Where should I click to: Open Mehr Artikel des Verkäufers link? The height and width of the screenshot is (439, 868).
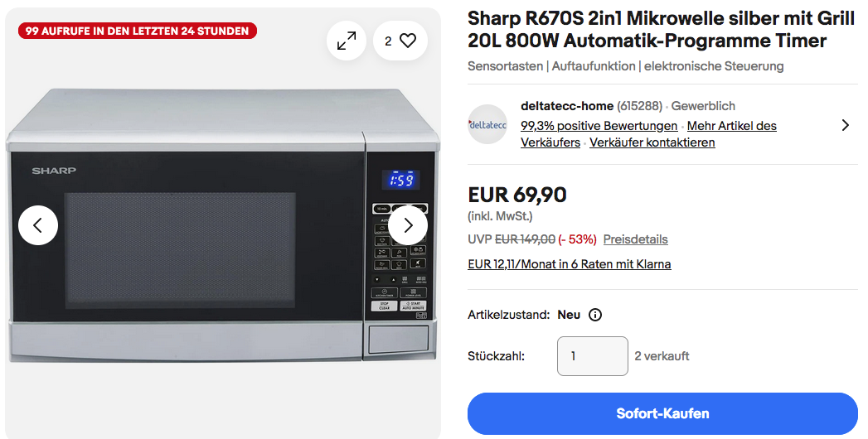tap(649, 134)
